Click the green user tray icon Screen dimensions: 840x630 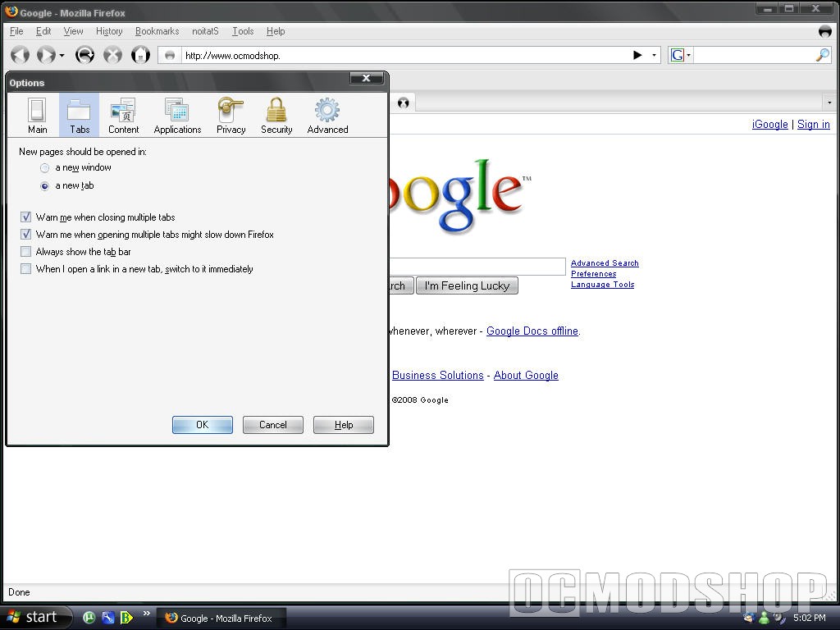(764, 618)
